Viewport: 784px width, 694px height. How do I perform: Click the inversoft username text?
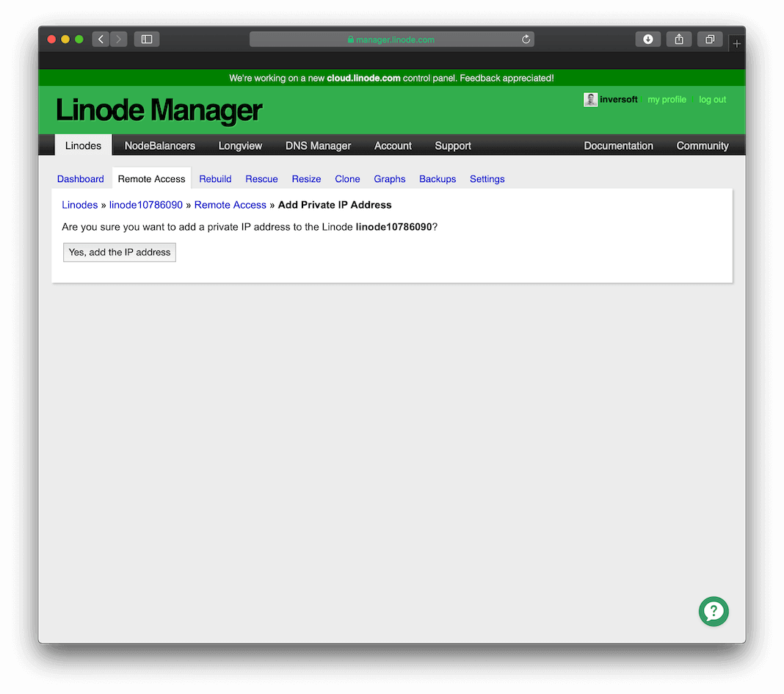point(619,100)
